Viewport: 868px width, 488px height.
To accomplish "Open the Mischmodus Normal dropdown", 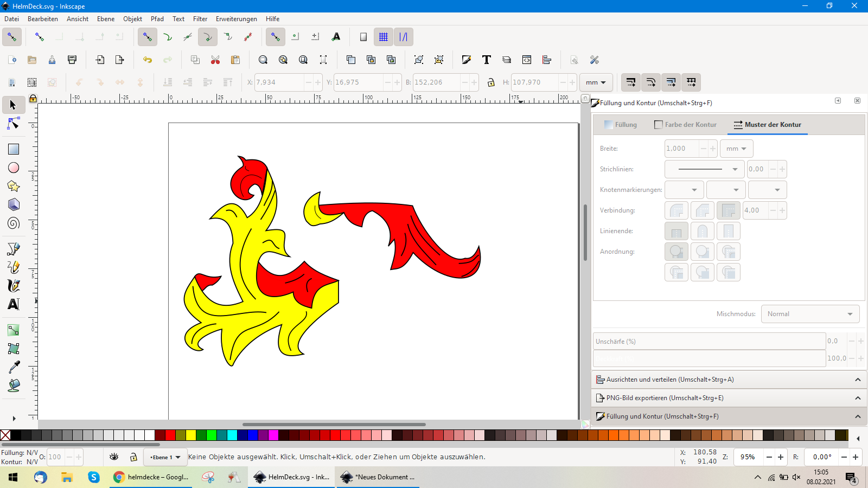I will (x=810, y=314).
